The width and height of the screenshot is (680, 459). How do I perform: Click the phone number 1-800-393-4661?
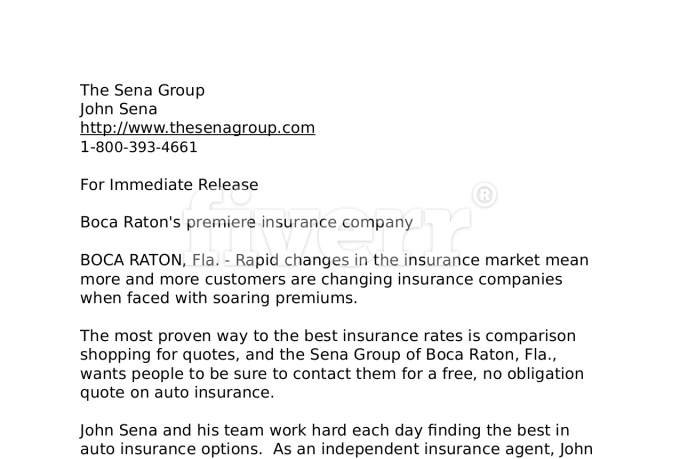click(x=139, y=147)
